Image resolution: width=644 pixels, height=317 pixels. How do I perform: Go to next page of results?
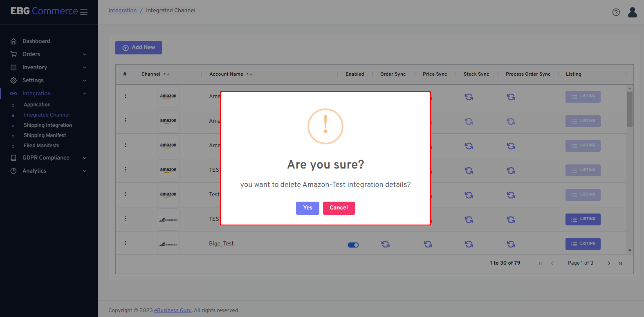click(608, 263)
